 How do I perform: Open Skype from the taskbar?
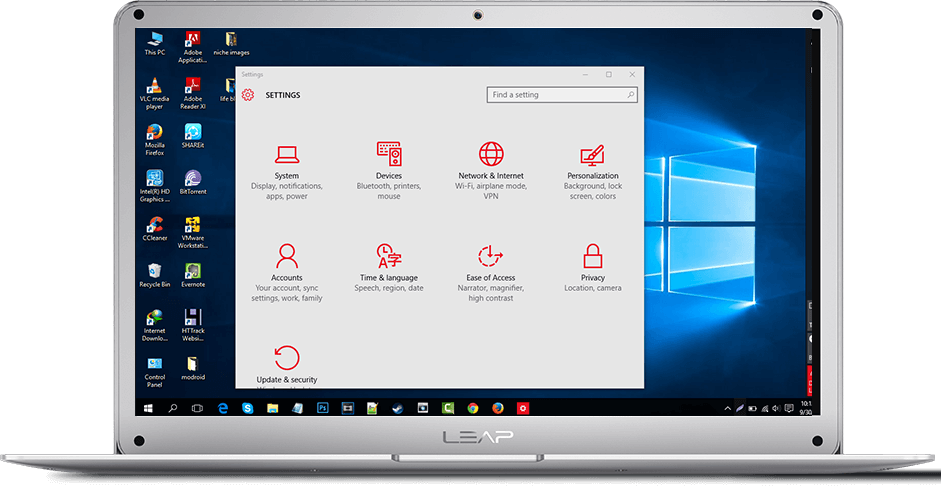point(248,408)
